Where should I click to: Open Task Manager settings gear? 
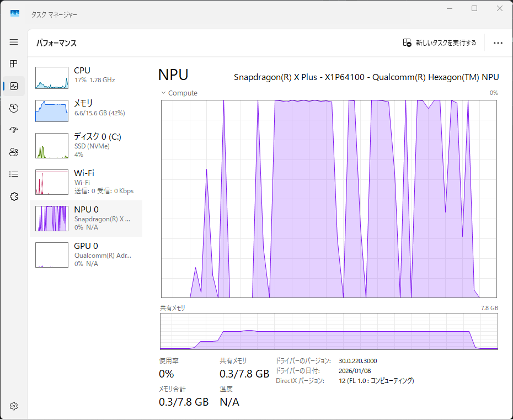tap(14, 406)
